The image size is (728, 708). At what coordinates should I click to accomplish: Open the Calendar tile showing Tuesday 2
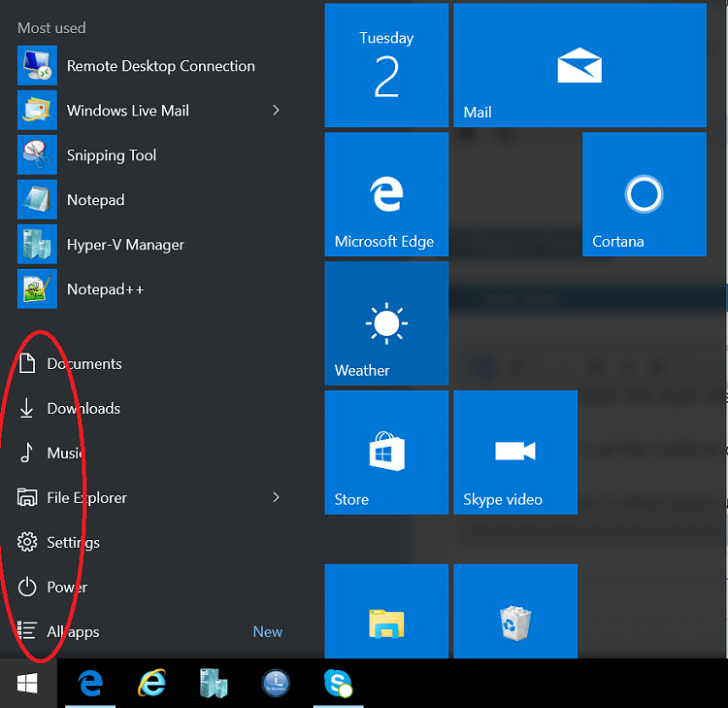pos(386,65)
